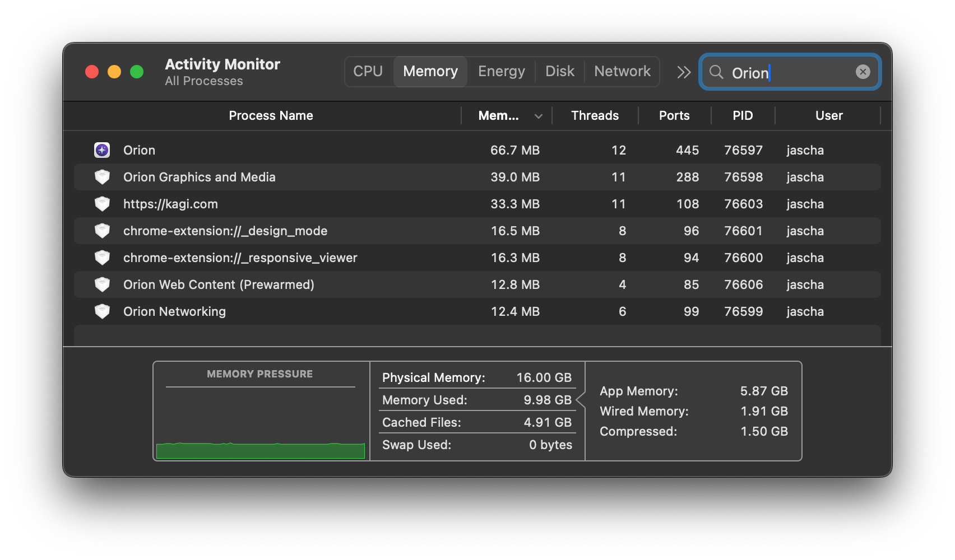Open the Network tab
955x560 pixels.
(622, 71)
